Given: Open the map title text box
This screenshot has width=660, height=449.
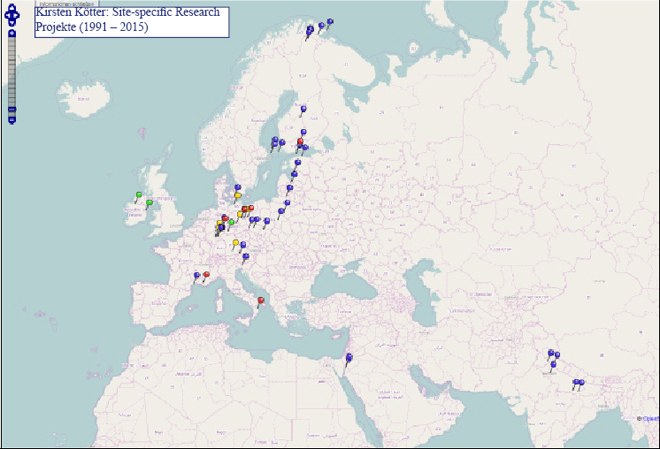Looking at the screenshot, I should [131, 21].
